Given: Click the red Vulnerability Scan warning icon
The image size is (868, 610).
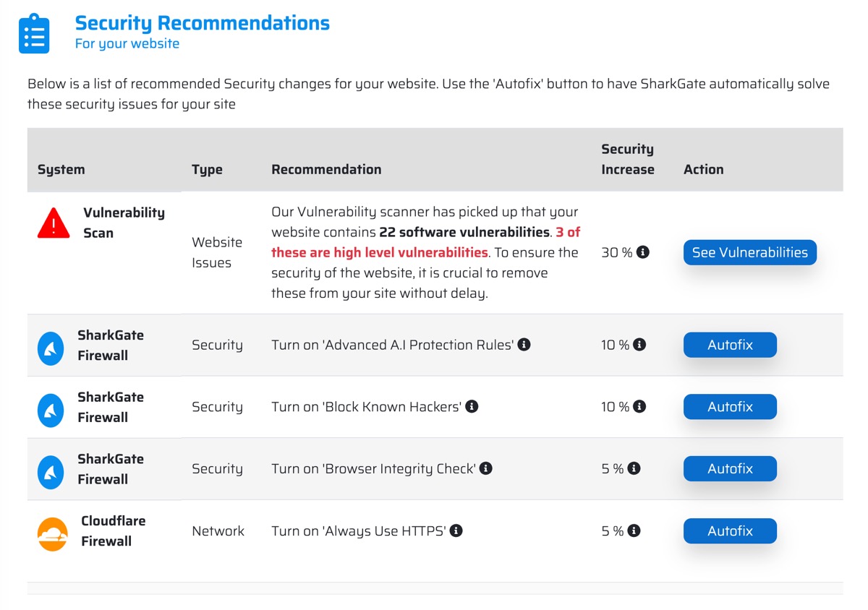Looking at the screenshot, I should (x=54, y=223).
